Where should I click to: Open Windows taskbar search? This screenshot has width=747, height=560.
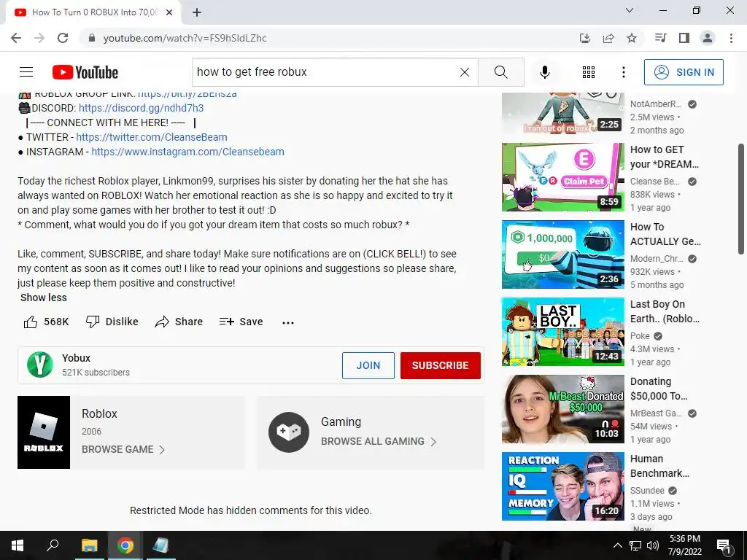point(53,545)
